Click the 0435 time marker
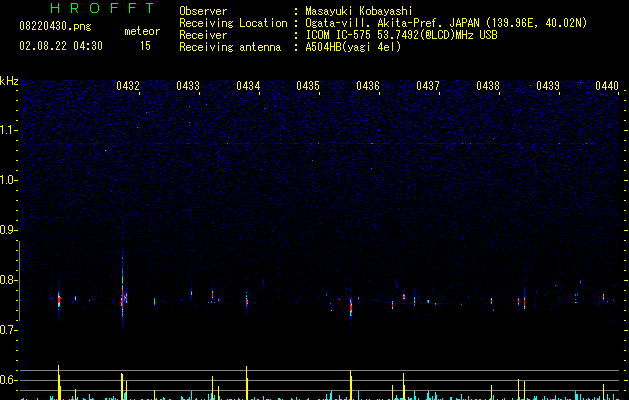Image resolution: width=629 pixels, height=400 pixels. [308, 86]
